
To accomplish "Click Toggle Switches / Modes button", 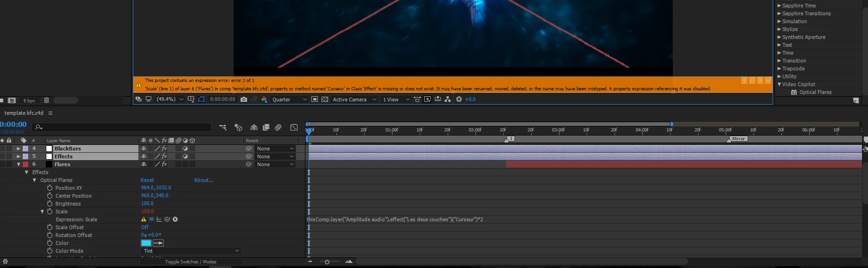I will (191, 262).
